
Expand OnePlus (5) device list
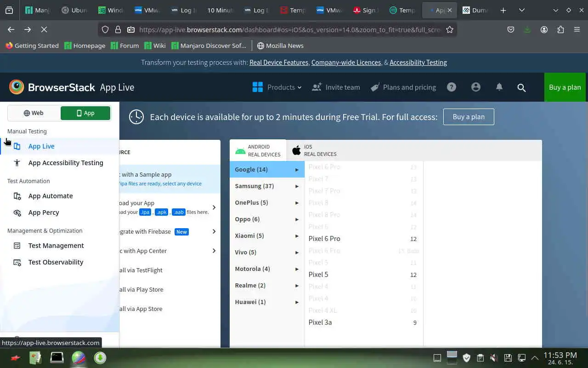[x=267, y=202]
